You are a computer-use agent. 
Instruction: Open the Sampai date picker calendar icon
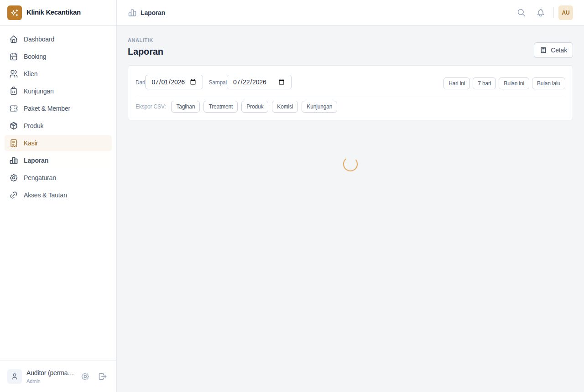[x=282, y=82]
